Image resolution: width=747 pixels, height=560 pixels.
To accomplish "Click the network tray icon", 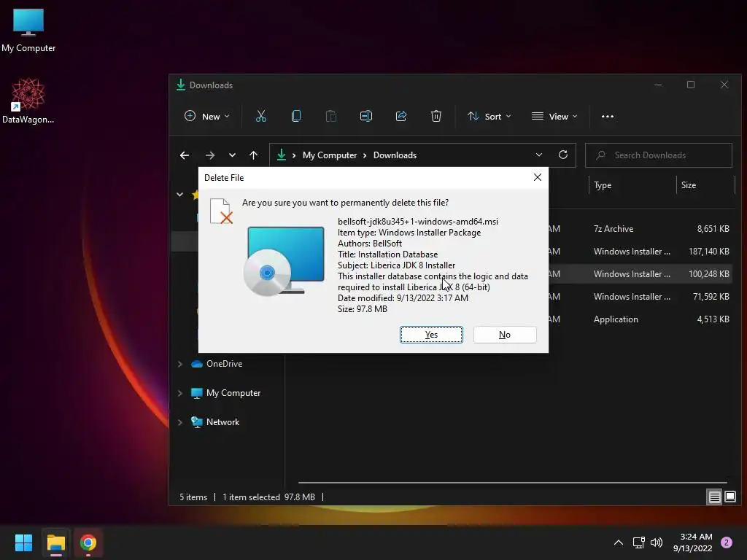I will point(639,542).
